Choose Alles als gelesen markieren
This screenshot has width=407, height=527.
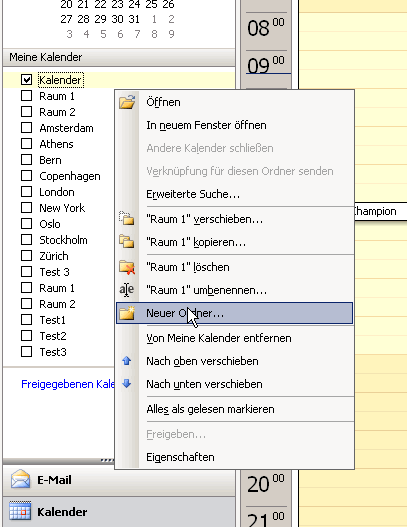[x=210, y=409]
